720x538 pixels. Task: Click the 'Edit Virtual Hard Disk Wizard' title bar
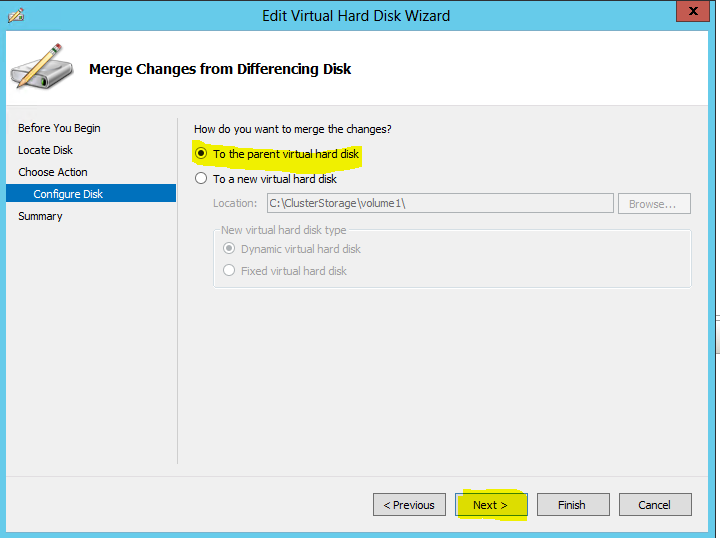point(355,15)
